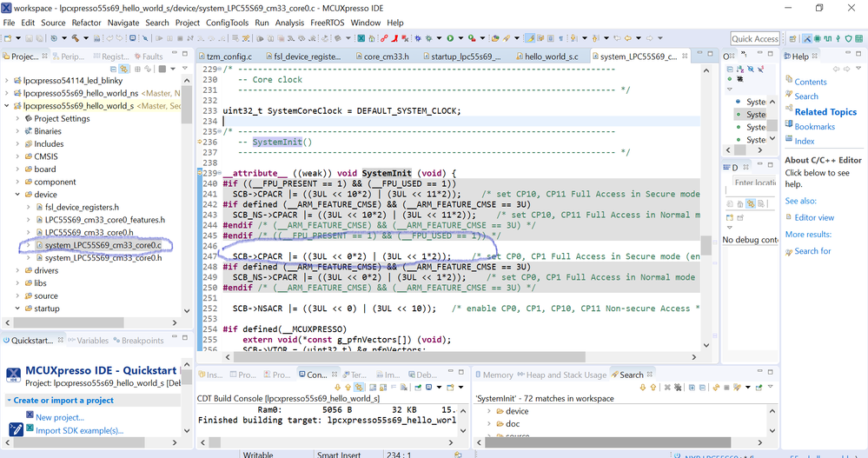Click the Editor view help link
Image resolution: width=868 pixels, height=458 pixels.
814,217
